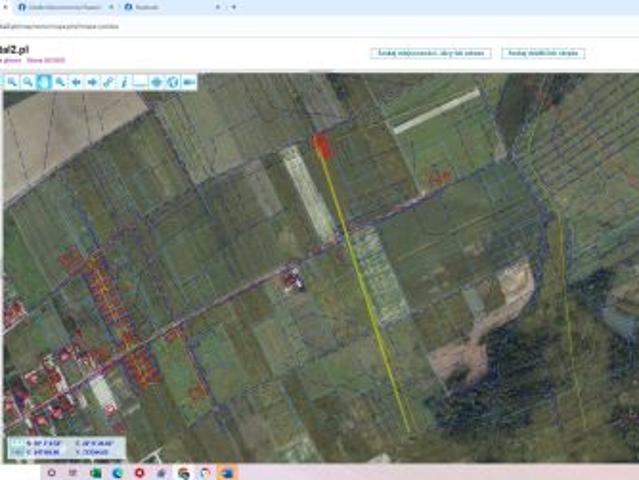Click the browser address bar

[x=200, y=25]
